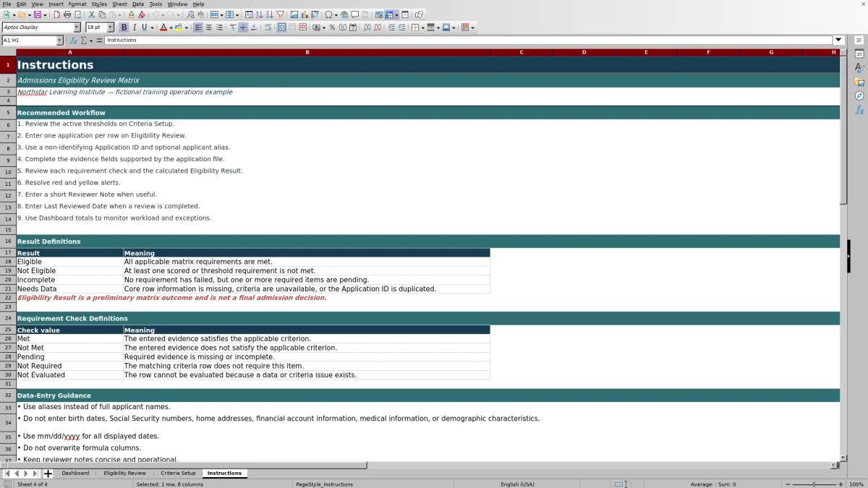Image resolution: width=868 pixels, height=488 pixels.
Task: Toggle Align Top button
Action: pos(233,27)
